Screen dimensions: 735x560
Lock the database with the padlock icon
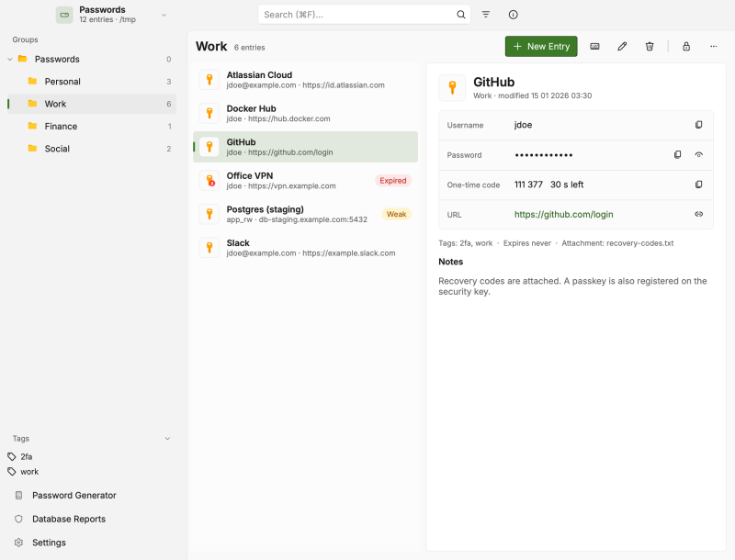click(685, 46)
